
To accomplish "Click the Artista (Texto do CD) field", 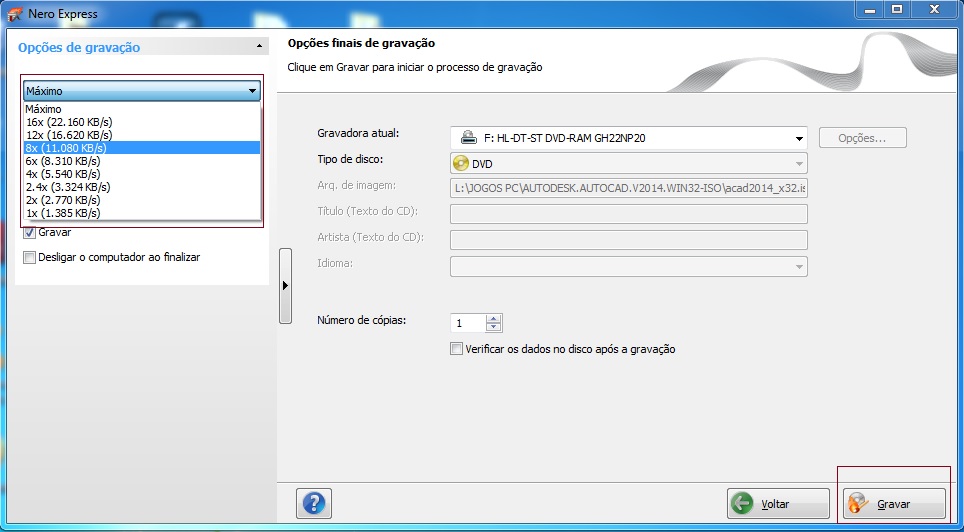I will pyautogui.click(x=628, y=239).
